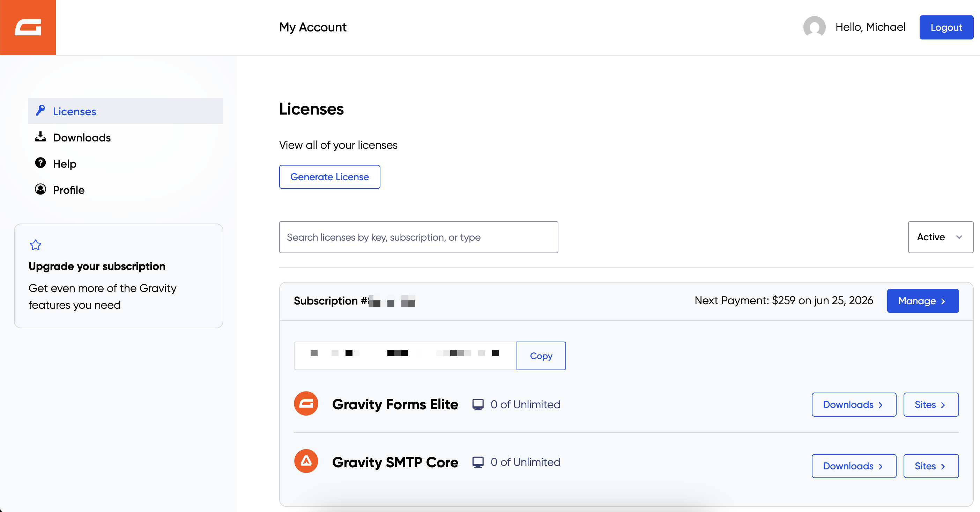Open the Help sidebar item
Screen dimensions: 980x512
point(64,164)
